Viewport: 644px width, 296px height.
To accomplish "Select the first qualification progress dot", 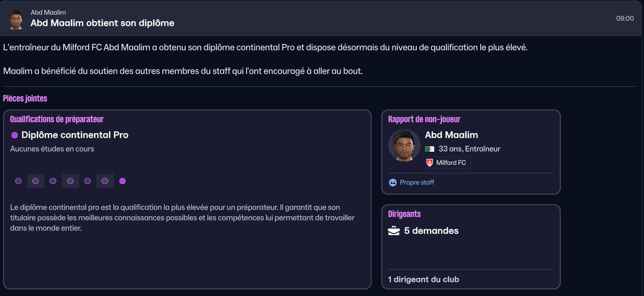I will [x=19, y=181].
